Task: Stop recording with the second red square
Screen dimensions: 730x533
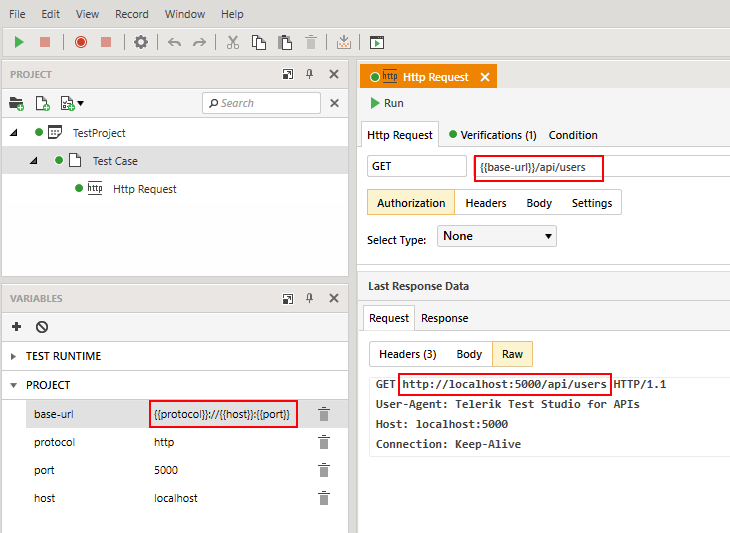Action: pyautogui.click(x=106, y=42)
